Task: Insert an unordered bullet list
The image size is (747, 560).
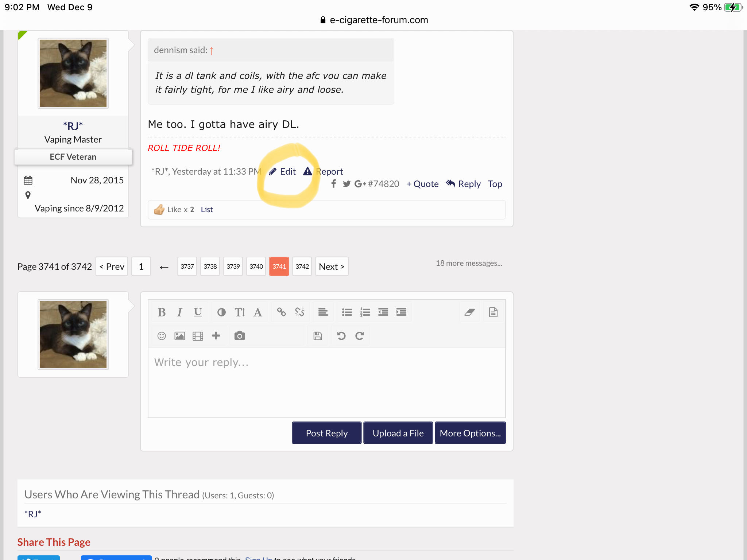Action: click(x=347, y=312)
